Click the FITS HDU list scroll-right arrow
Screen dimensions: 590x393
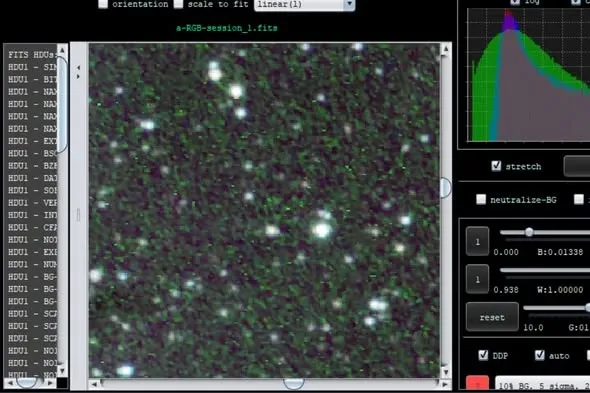50,383
